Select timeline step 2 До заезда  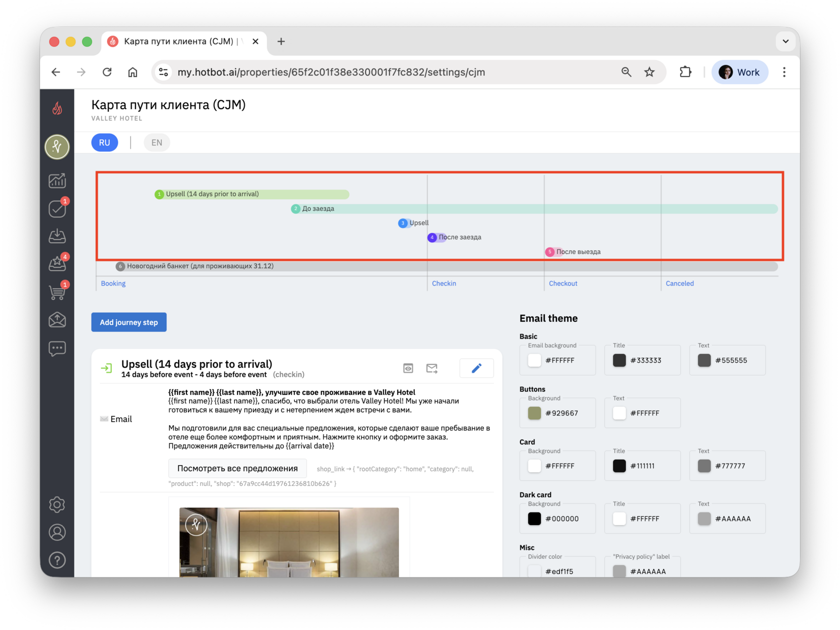(534, 208)
